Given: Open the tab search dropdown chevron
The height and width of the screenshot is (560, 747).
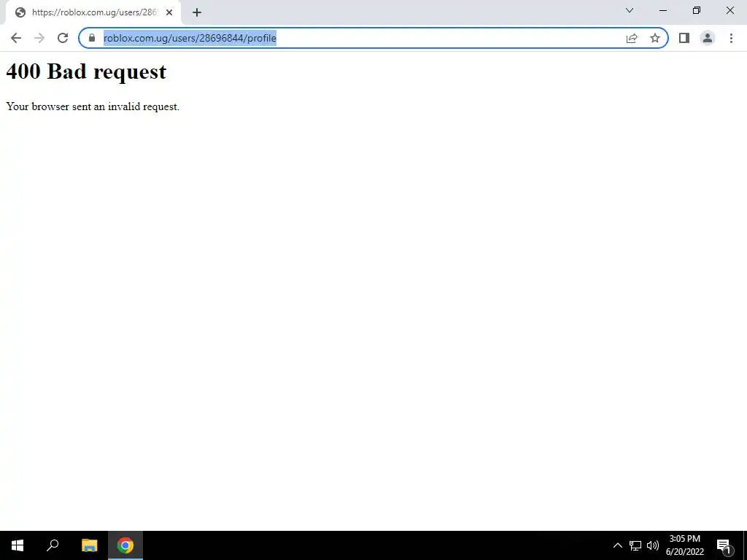Looking at the screenshot, I should click(x=630, y=10).
